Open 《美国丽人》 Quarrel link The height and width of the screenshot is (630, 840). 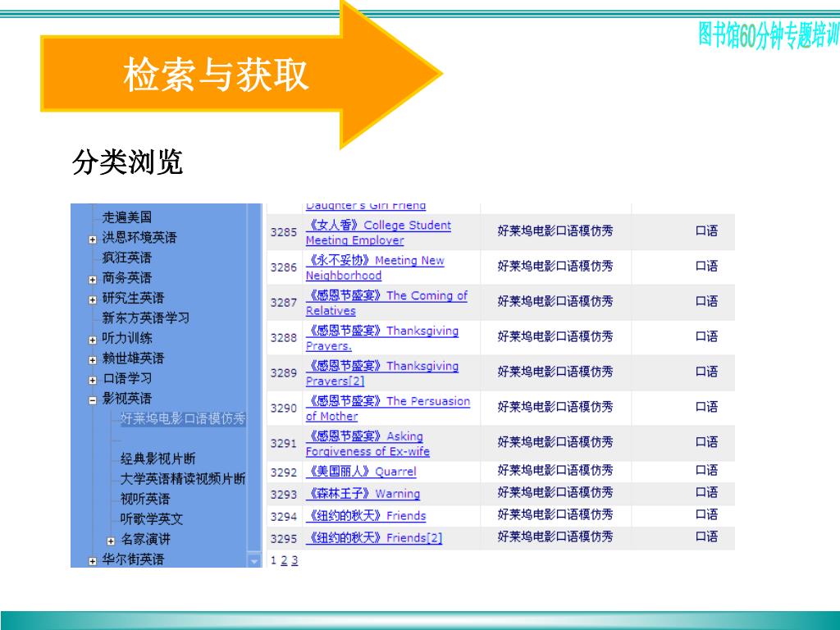click(x=361, y=472)
